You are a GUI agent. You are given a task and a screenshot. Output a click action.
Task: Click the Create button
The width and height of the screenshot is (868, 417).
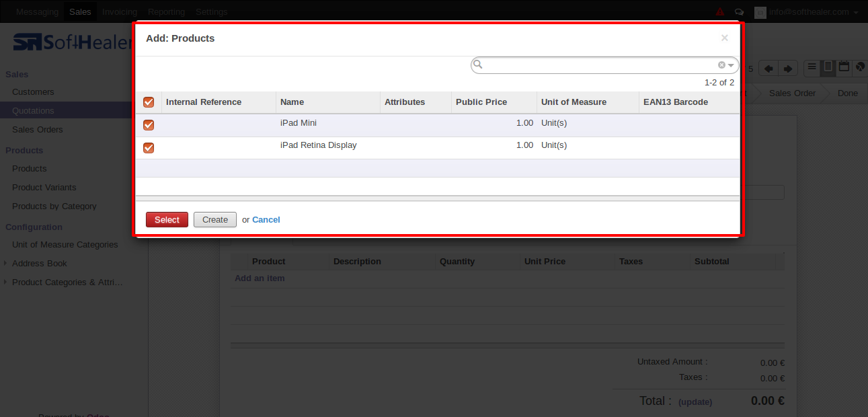(x=215, y=220)
